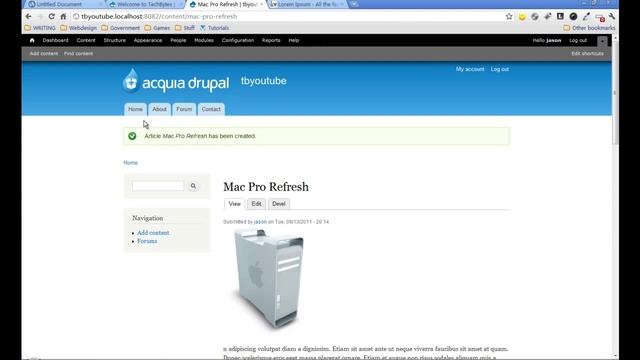Screen dimensions: 640x360
Task: Select the About main menu tab
Action: pos(160,109)
